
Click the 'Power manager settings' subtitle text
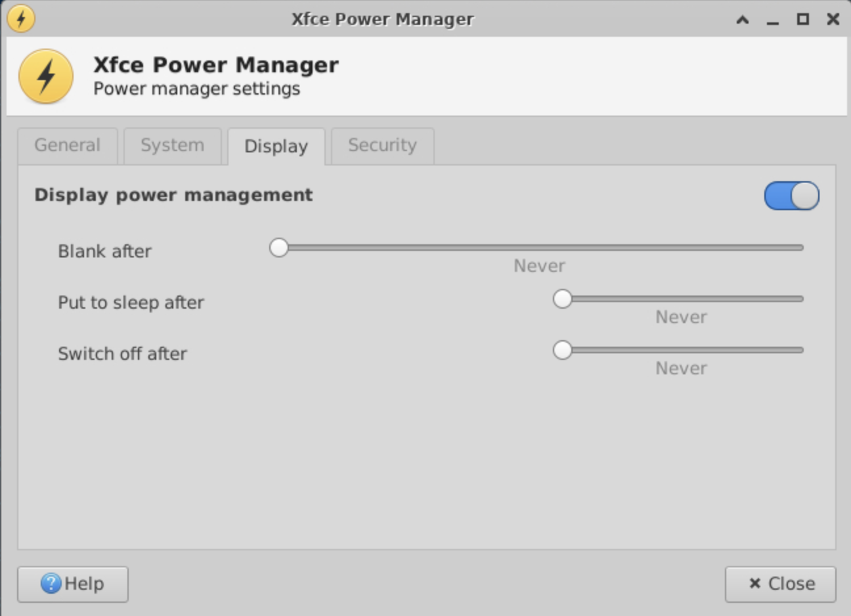[196, 89]
